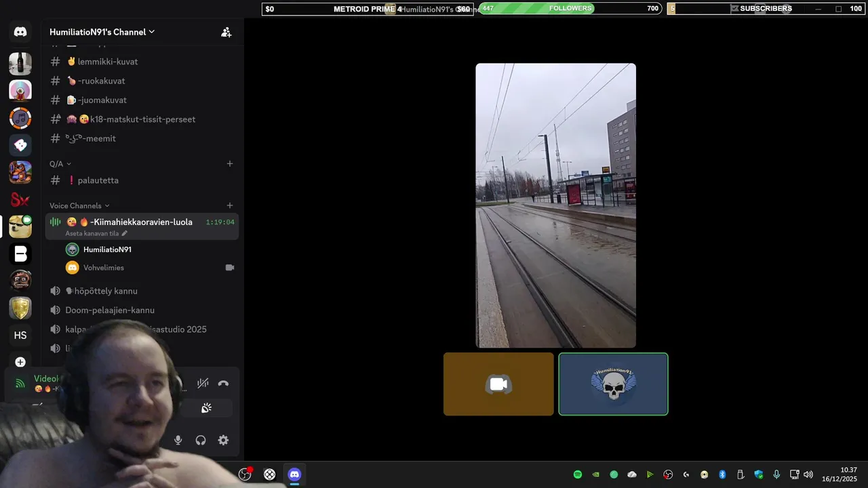Open voice connection signal icon
The width and height of the screenshot is (868, 488).
click(20, 384)
